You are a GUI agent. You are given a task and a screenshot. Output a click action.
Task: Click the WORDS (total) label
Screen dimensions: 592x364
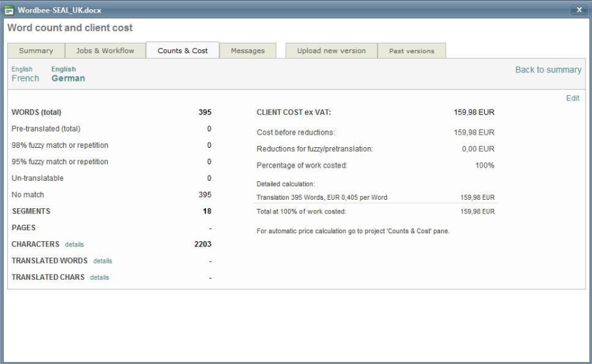click(x=36, y=112)
